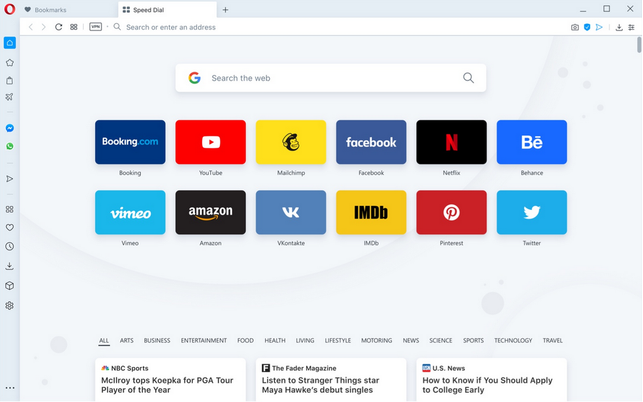The width and height of the screenshot is (643, 402).
Task: Select the SCIENCE news category
Action: (x=441, y=340)
